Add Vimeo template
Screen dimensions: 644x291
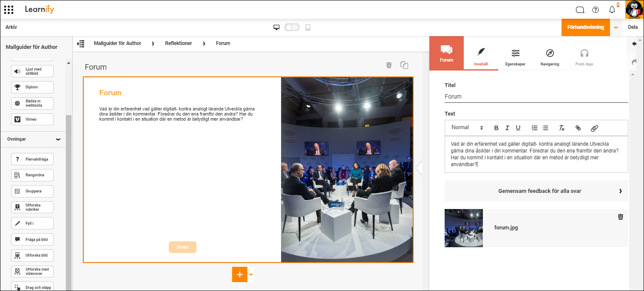click(32, 119)
